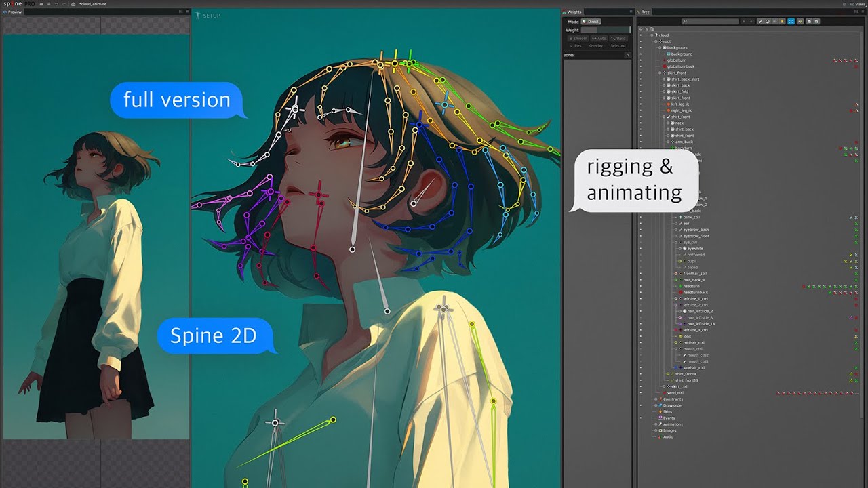Switch to the Tree tab
The width and height of the screenshot is (868, 488).
(643, 12)
